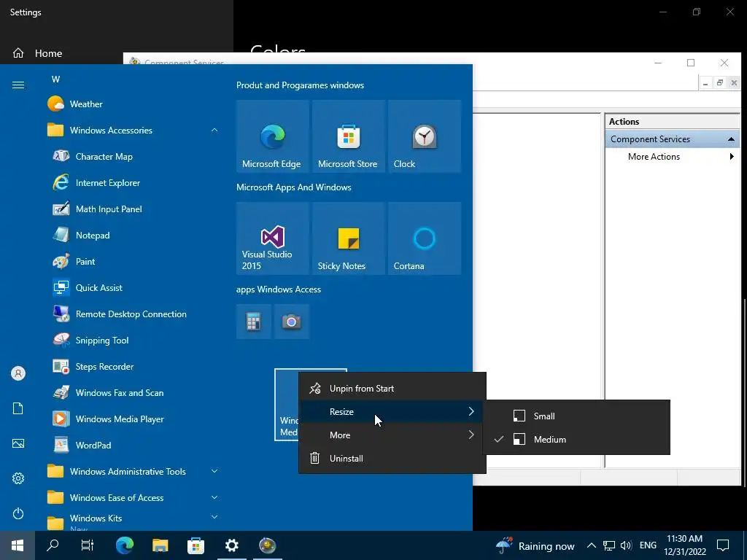747x560 pixels.
Task: Open the small Camera tile
Action: (292, 322)
